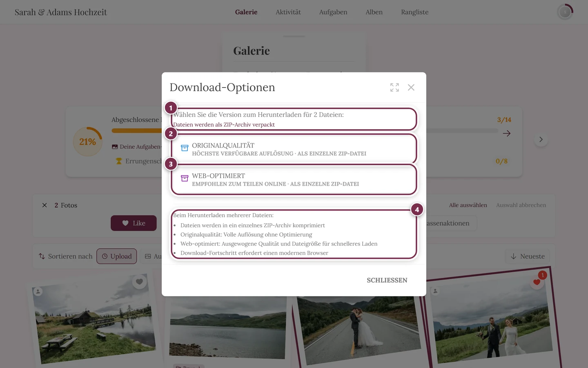This screenshot has height=368, width=588.
Task: Click the Schliessen button
Action: (x=387, y=280)
